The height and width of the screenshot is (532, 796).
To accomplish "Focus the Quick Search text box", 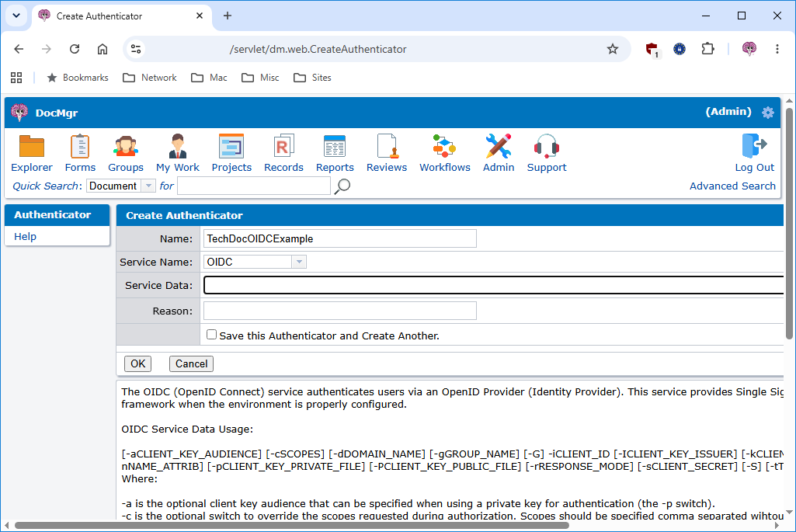I will coord(254,186).
